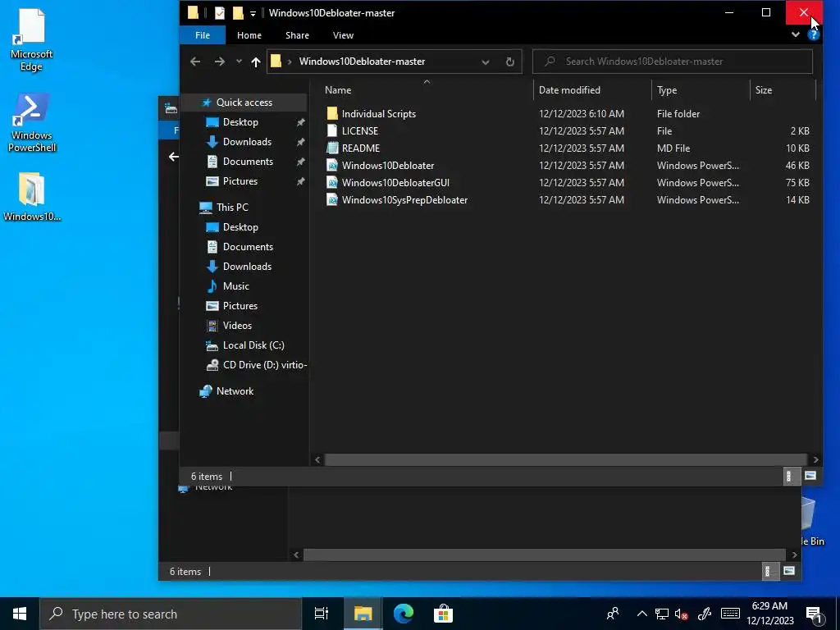Click muted volume tray icon
Image resolution: width=840 pixels, height=630 pixels.
pyautogui.click(x=682, y=614)
